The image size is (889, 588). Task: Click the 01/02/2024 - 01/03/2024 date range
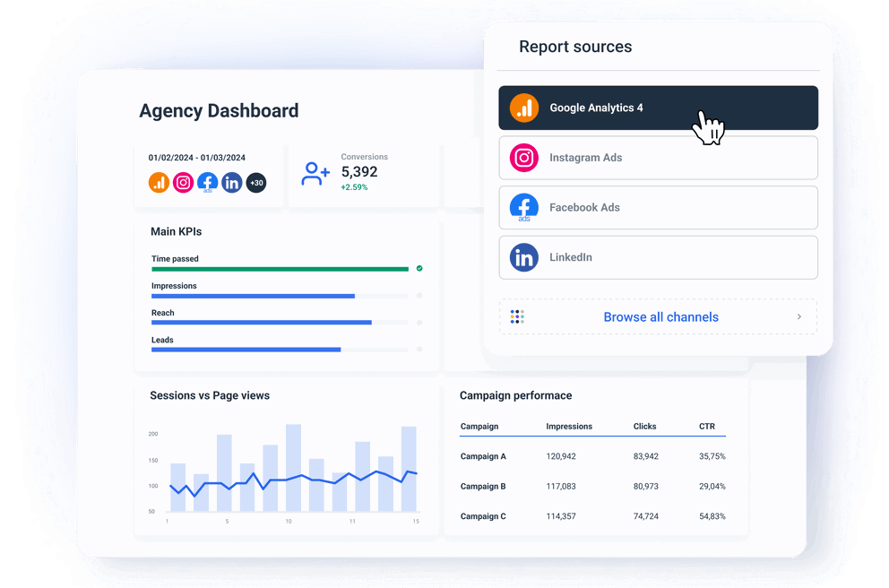tap(197, 158)
